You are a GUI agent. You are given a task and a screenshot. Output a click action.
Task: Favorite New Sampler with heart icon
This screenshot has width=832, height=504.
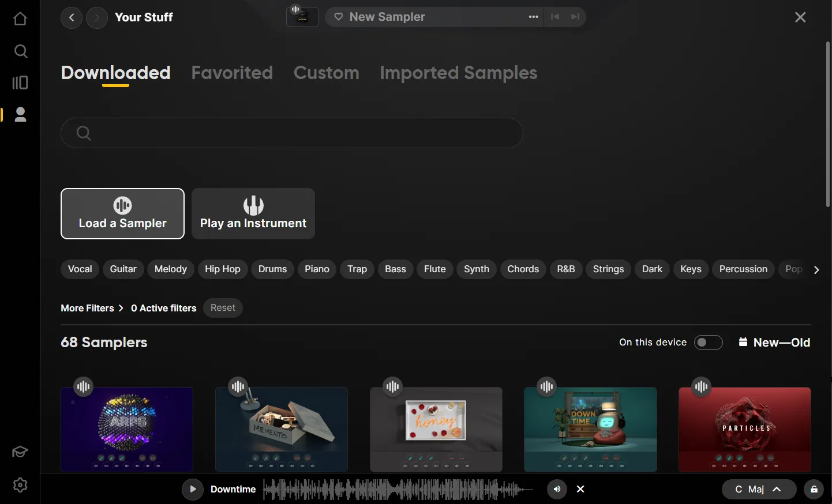pyautogui.click(x=339, y=17)
